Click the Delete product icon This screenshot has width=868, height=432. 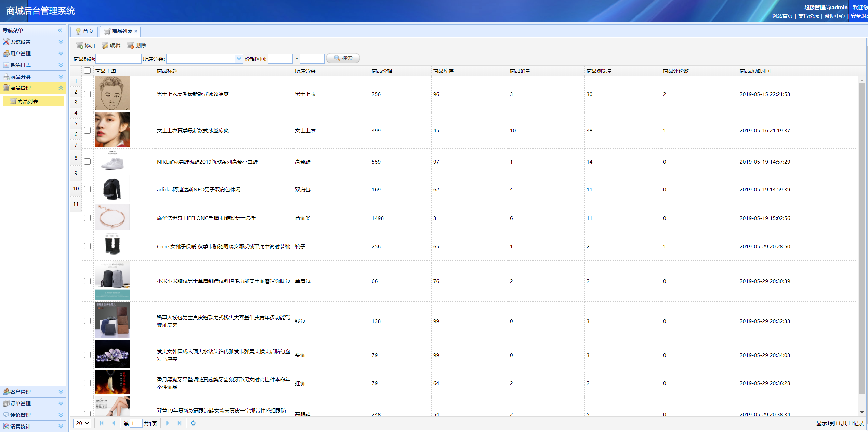130,45
